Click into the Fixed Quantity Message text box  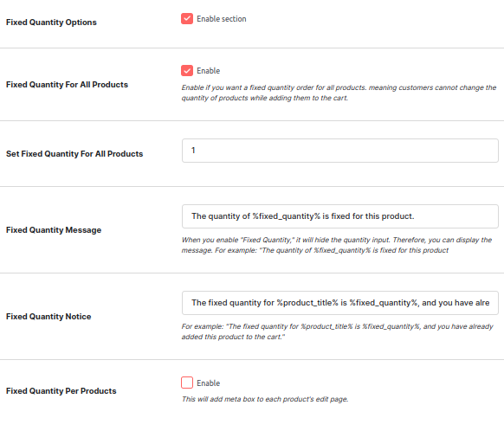pos(340,216)
